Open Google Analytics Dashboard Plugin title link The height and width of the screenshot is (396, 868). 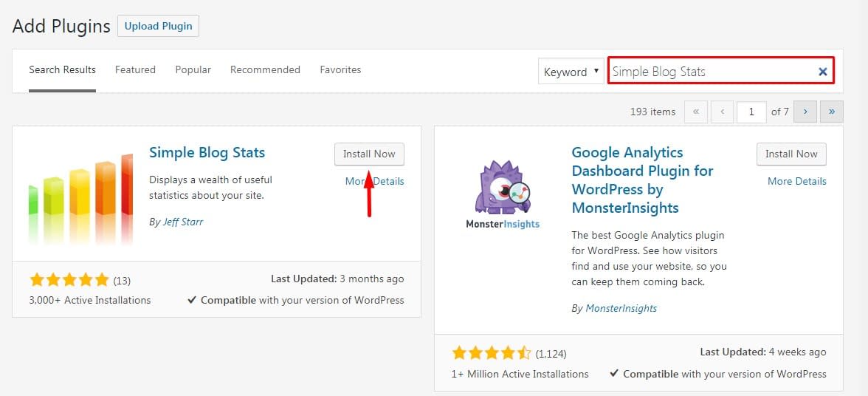tap(642, 180)
